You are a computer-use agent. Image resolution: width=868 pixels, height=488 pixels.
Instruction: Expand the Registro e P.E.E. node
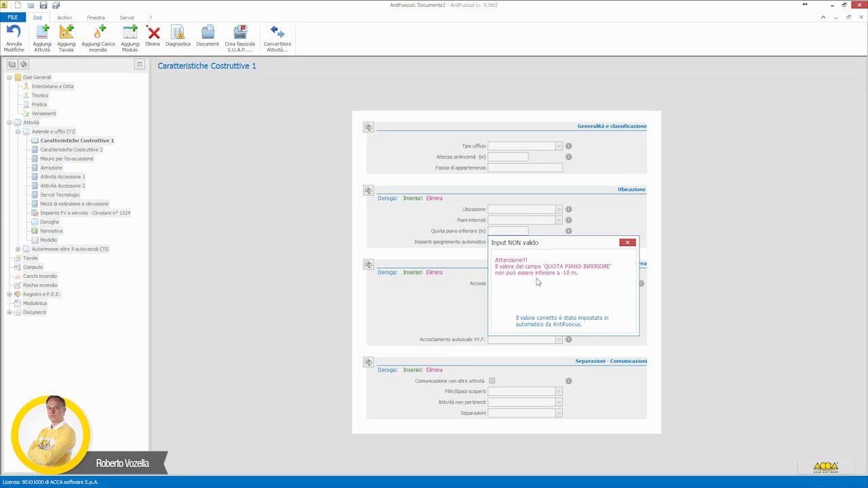pos(9,294)
